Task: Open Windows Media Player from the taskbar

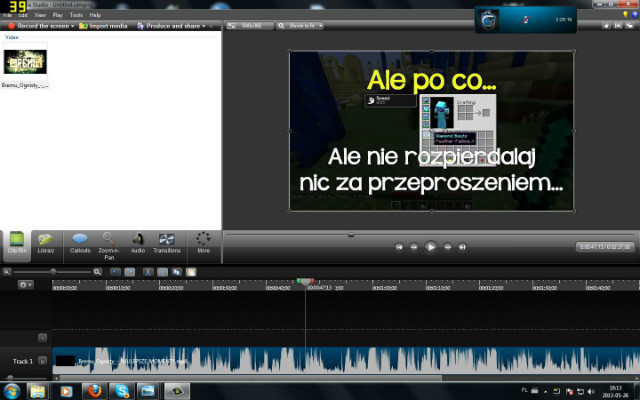Action: tap(66, 391)
